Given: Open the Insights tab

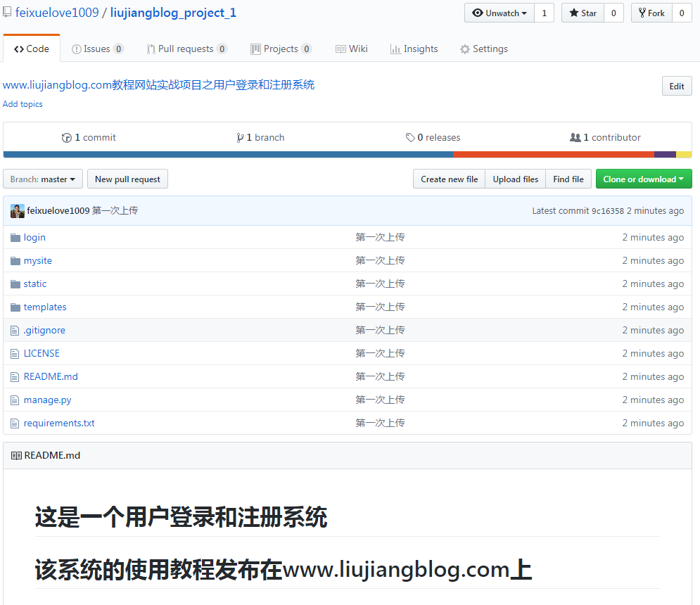Looking at the screenshot, I should click(414, 49).
